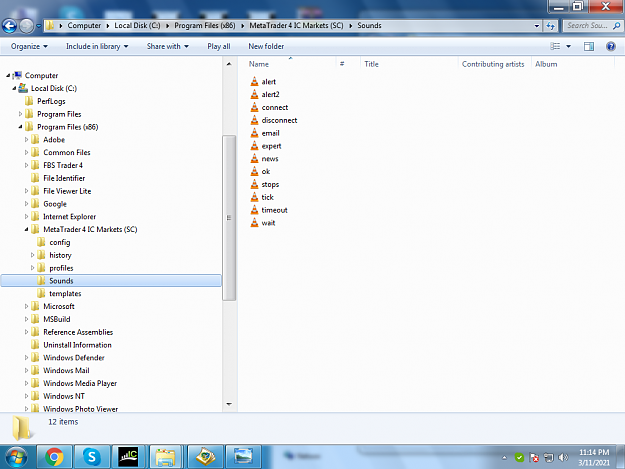Open the Share with dropdown
Viewport: 625px width, 469px height.
tap(167, 47)
